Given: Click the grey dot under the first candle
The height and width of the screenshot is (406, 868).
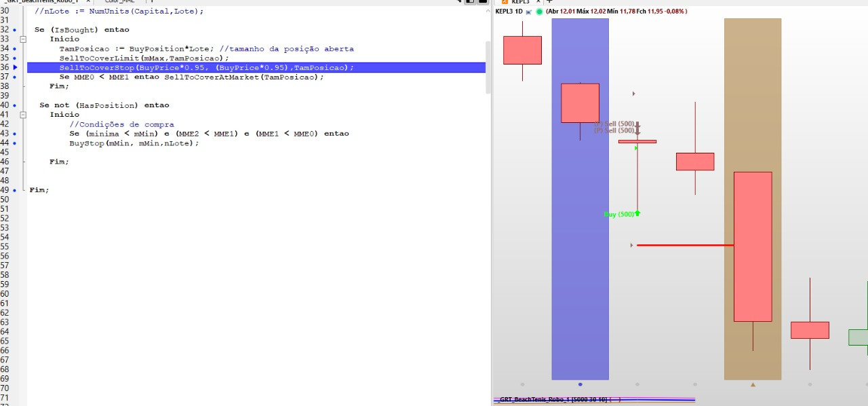Looking at the screenshot, I should [522, 384].
